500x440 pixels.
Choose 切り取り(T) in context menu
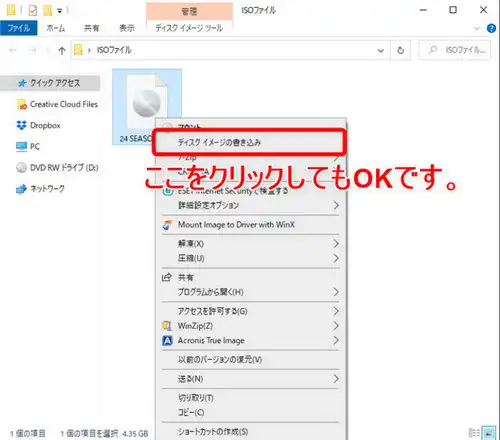(250, 398)
